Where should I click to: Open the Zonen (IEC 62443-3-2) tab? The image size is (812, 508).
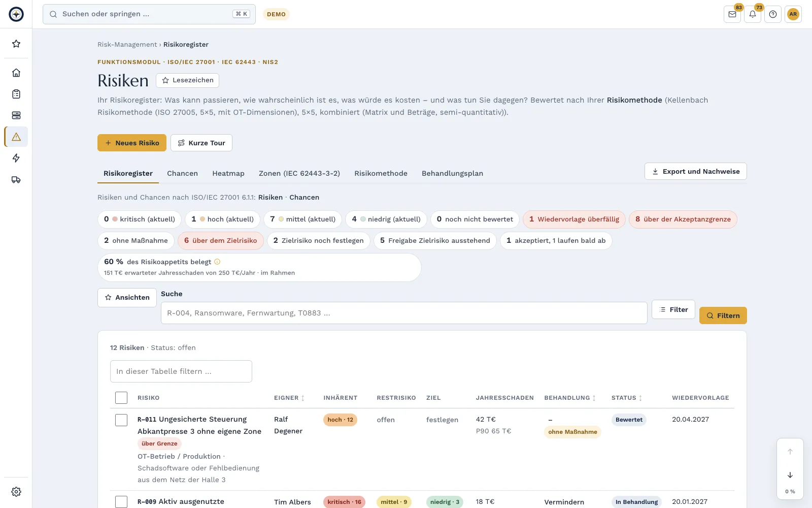coord(299,173)
